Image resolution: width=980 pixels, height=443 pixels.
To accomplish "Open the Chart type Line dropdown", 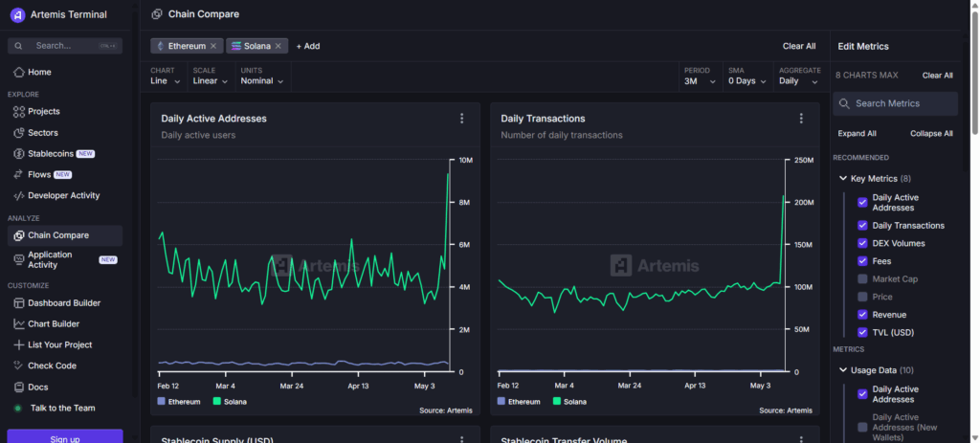I will click(166, 81).
